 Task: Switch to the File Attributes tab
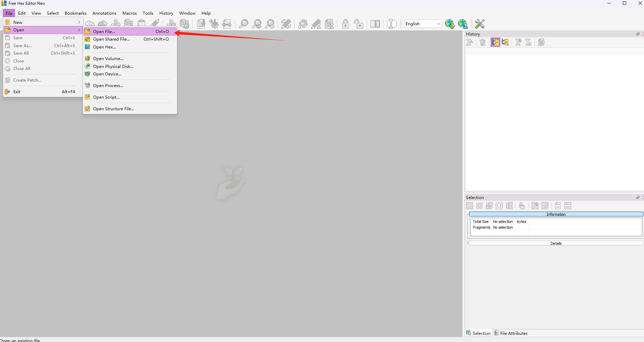pyautogui.click(x=511, y=333)
